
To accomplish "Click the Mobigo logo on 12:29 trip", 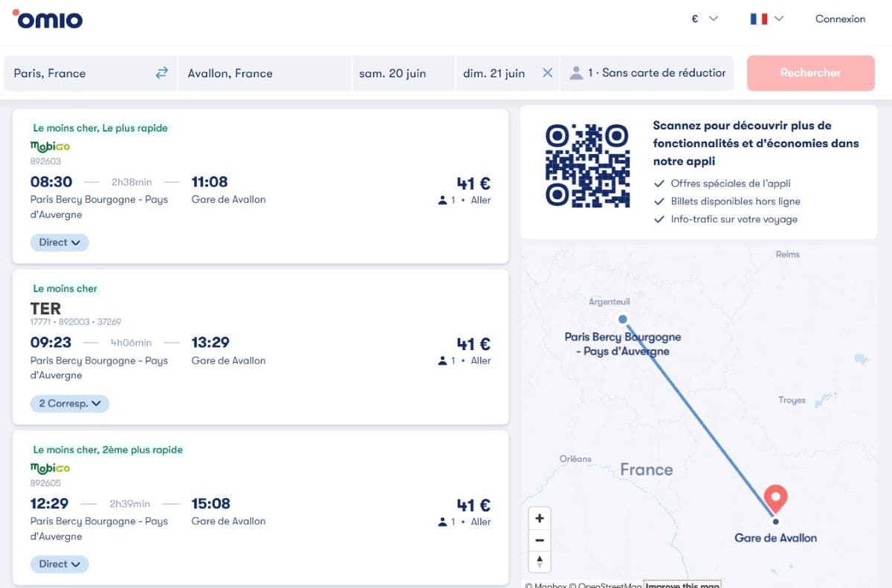I will [50, 468].
